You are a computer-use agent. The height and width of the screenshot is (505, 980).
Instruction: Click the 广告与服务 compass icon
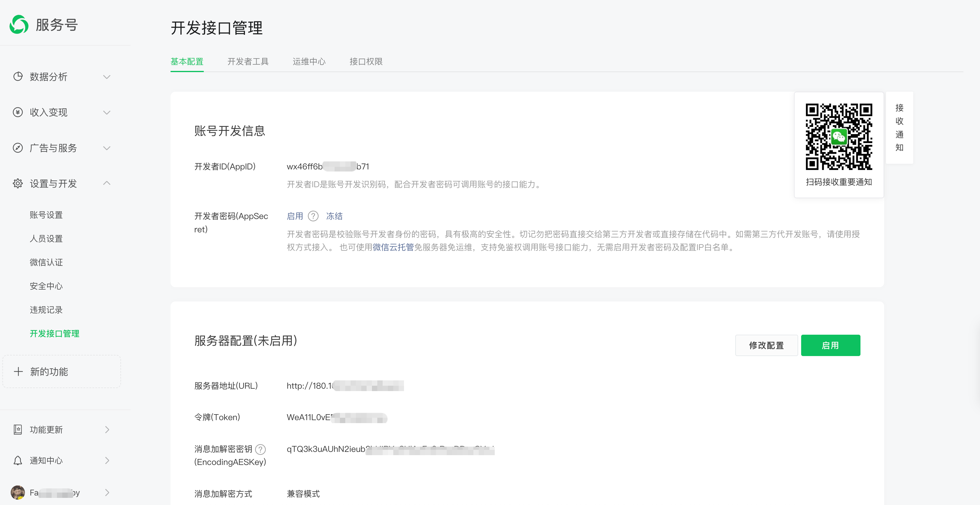(18, 148)
